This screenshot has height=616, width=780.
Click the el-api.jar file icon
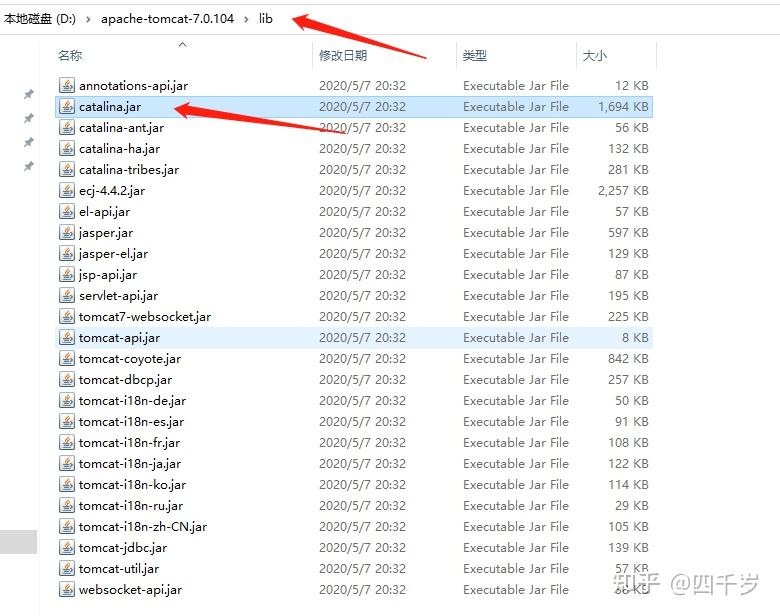pyautogui.click(x=67, y=211)
